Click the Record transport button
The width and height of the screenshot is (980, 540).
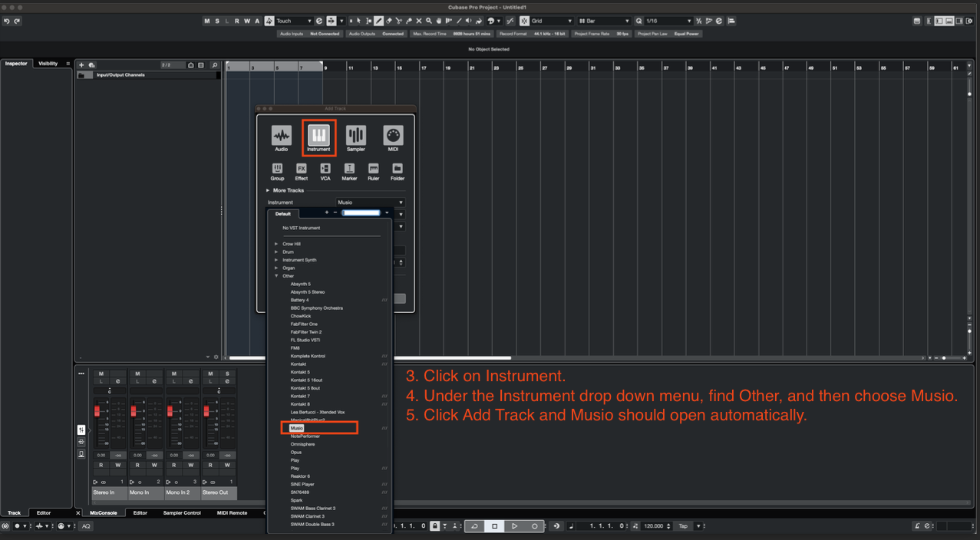(x=535, y=526)
